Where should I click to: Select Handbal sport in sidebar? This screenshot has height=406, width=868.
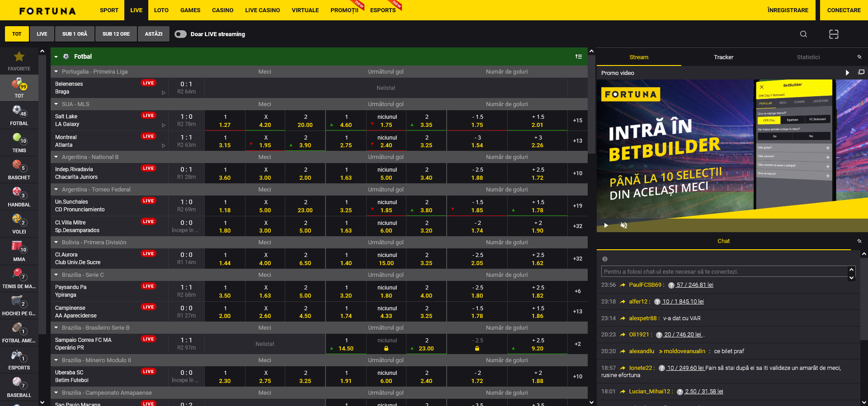pyautogui.click(x=19, y=196)
